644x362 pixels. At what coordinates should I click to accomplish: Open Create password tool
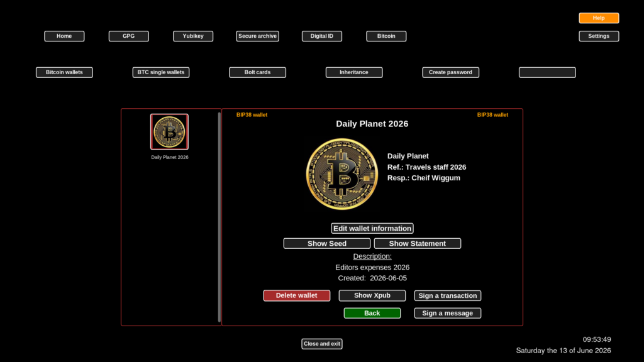coord(450,72)
